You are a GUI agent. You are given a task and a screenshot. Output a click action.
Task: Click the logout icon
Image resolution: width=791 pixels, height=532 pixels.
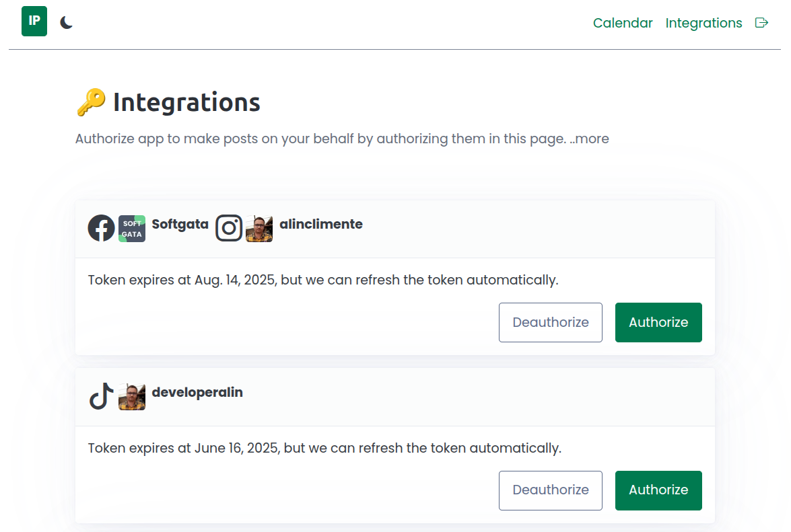click(762, 23)
